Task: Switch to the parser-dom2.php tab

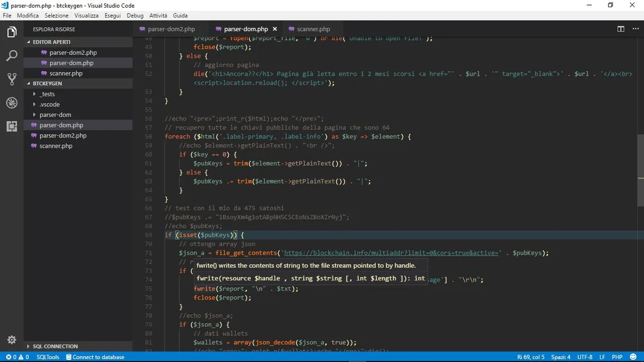Action: (x=171, y=29)
